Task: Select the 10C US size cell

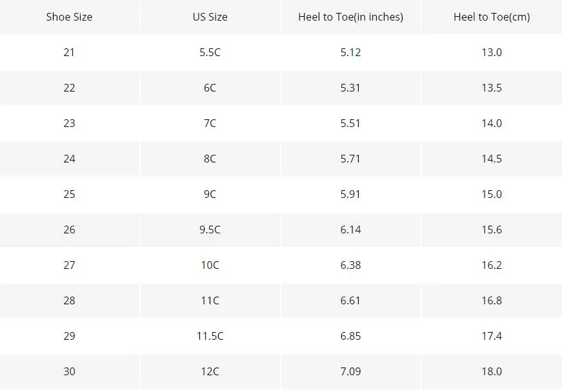Action: point(210,265)
